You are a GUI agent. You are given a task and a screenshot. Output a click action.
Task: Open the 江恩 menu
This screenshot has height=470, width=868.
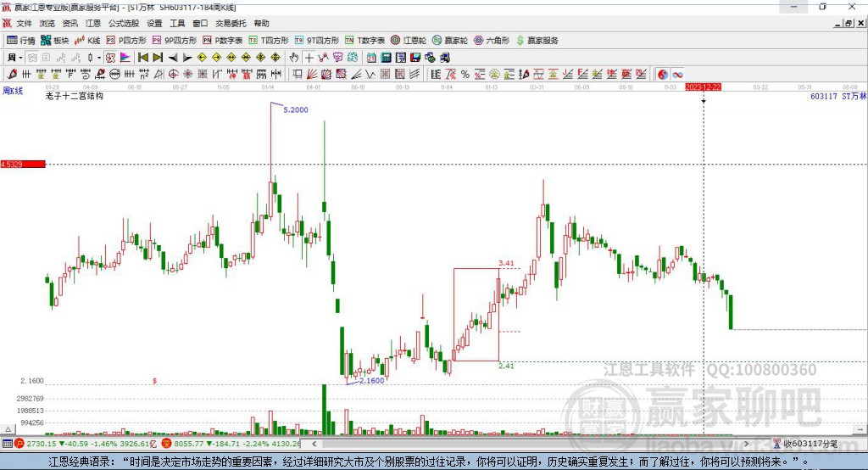[x=93, y=23]
